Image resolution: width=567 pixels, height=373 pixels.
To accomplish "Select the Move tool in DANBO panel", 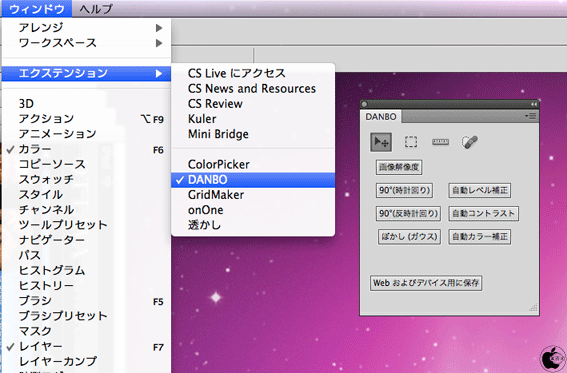I will 381,142.
